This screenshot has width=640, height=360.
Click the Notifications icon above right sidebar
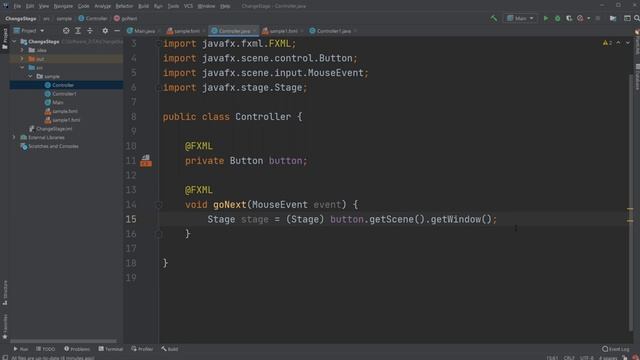click(x=637, y=32)
